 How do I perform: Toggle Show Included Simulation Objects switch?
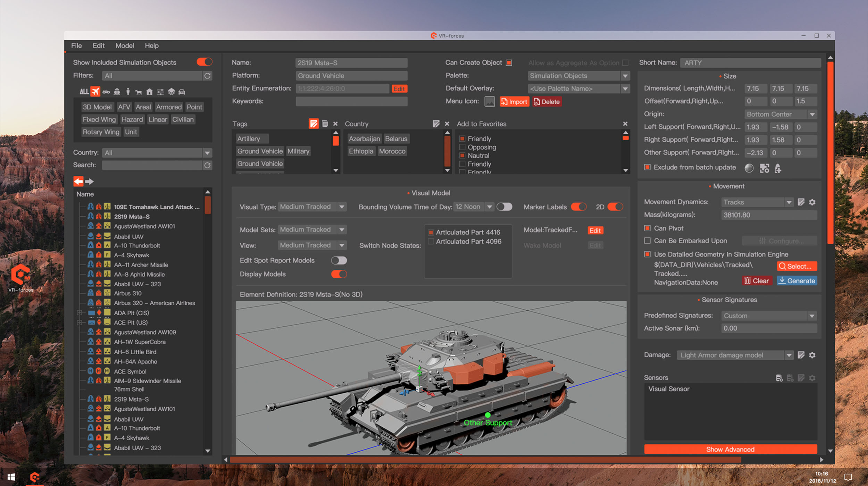click(204, 62)
